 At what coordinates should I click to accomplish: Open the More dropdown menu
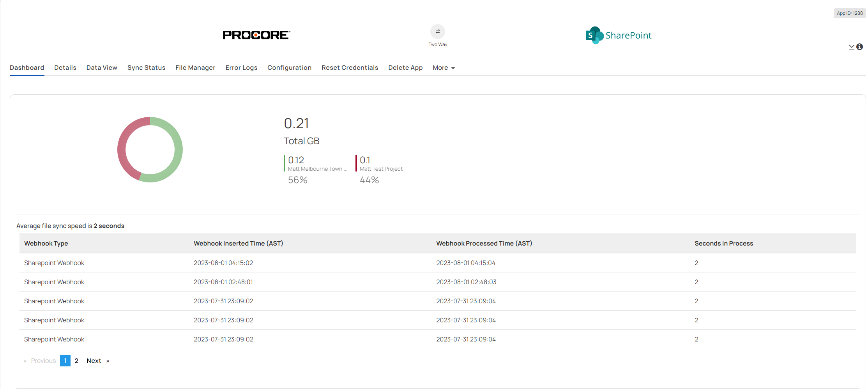click(x=444, y=68)
